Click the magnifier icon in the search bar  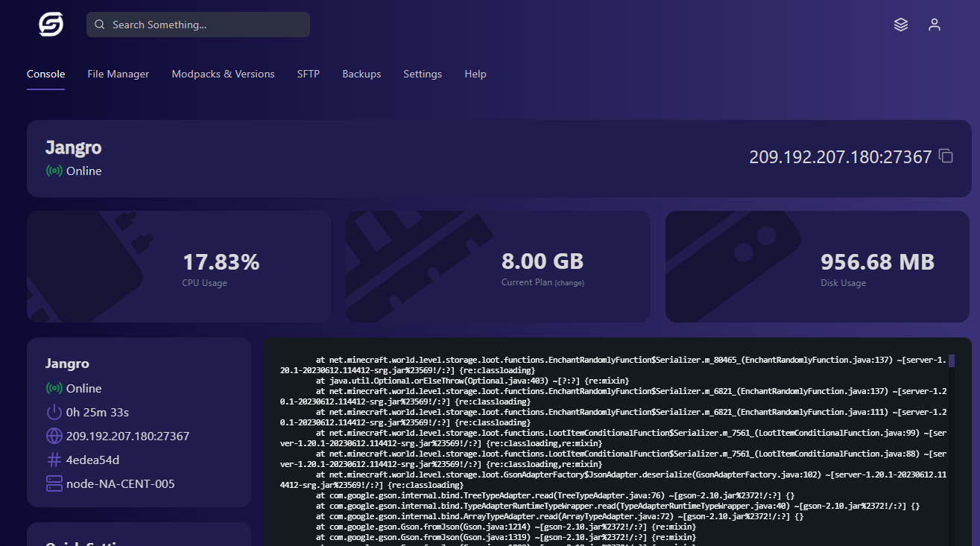99,24
